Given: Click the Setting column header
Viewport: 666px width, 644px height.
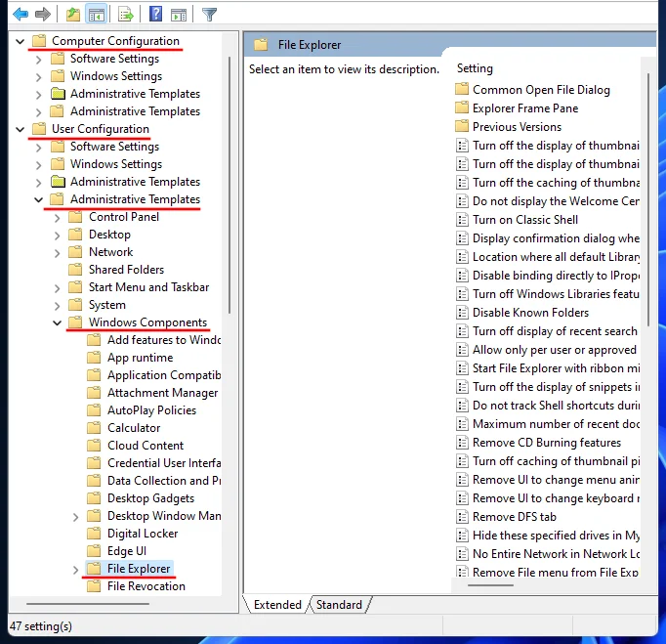Looking at the screenshot, I should [475, 68].
